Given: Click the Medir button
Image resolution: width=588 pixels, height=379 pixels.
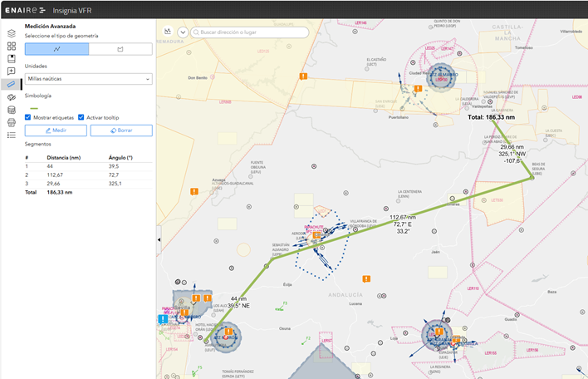Looking at the screenshot, I should click(56, 130).
